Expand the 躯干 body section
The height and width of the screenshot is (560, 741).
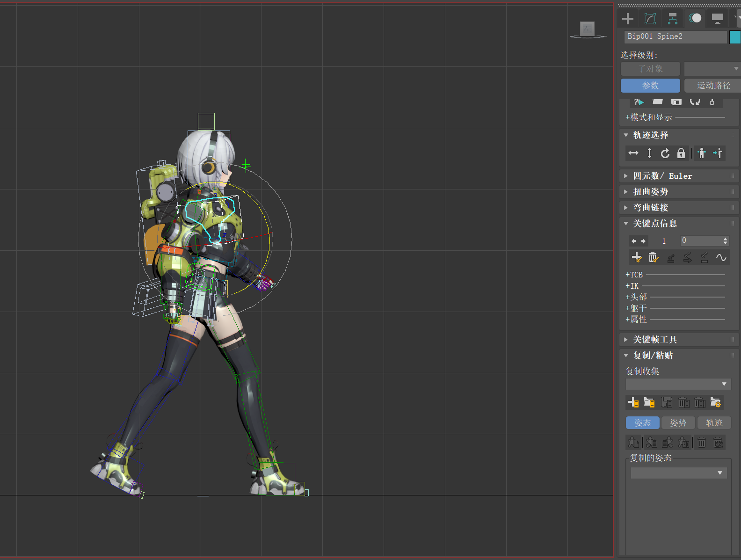636,308
